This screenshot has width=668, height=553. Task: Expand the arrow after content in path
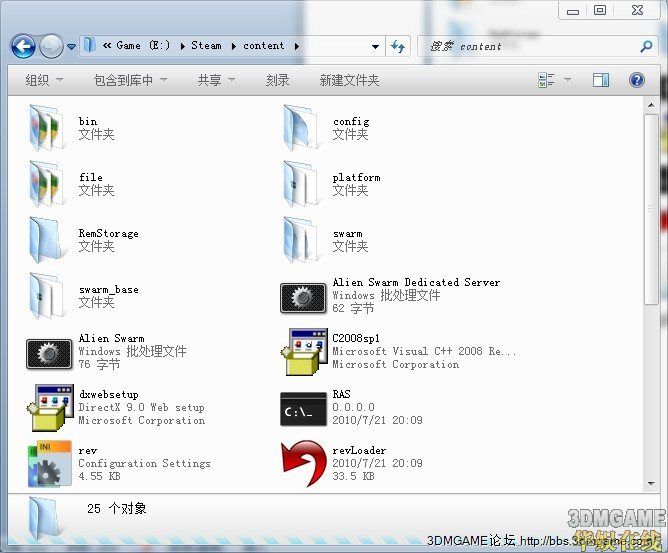(x=297, y=46)
